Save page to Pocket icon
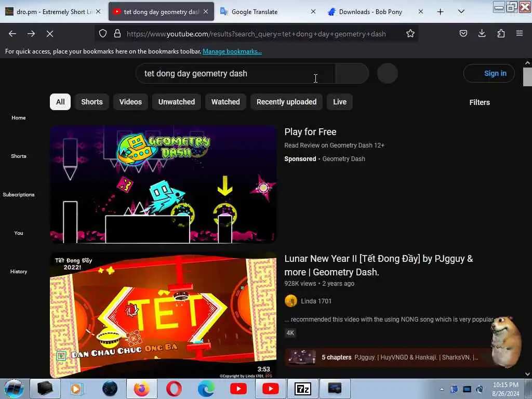The height and width of the screenshot is (399, 532). (x=463, y=33)
